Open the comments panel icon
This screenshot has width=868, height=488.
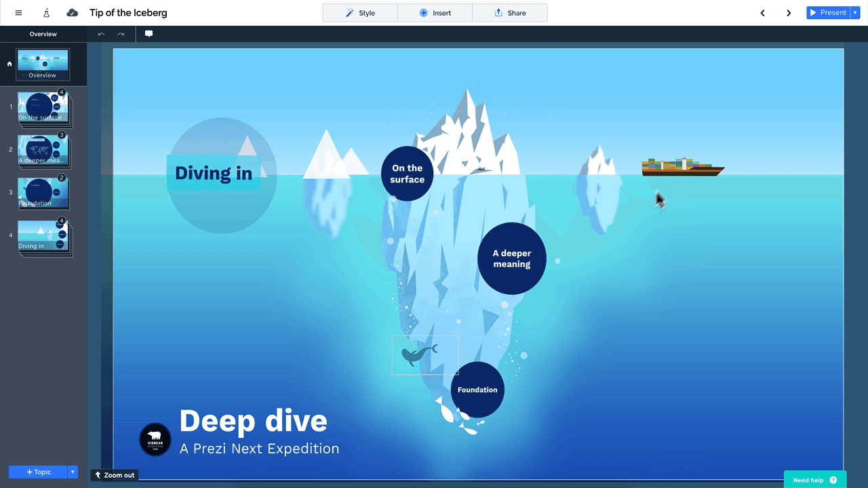pyautogui.click(x=149, y=33)
